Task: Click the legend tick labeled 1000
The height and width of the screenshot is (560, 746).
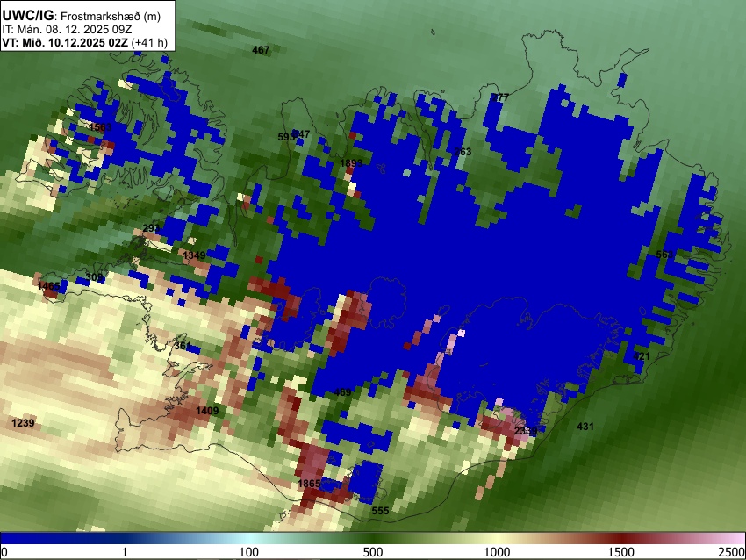Action: tap(497, 552)
